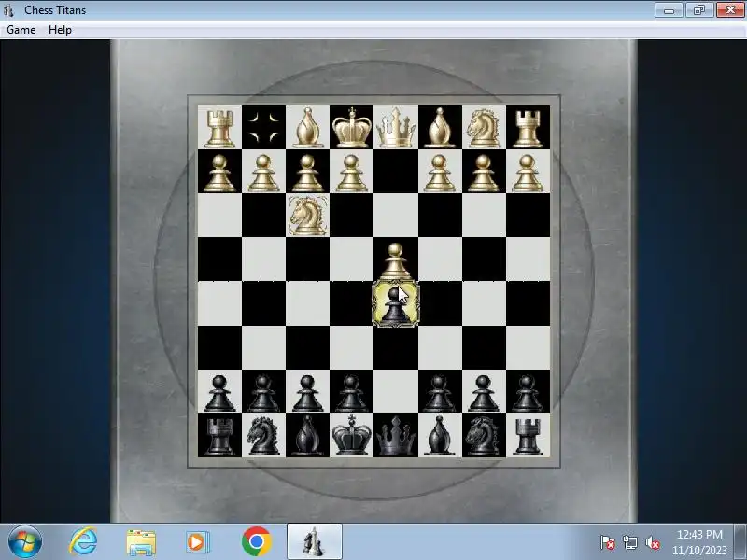Image resolution: width=747 pixels, height=560 pixels.
Task: Click the empty square in front of gold queen
Action: click(x=395, y=172)
